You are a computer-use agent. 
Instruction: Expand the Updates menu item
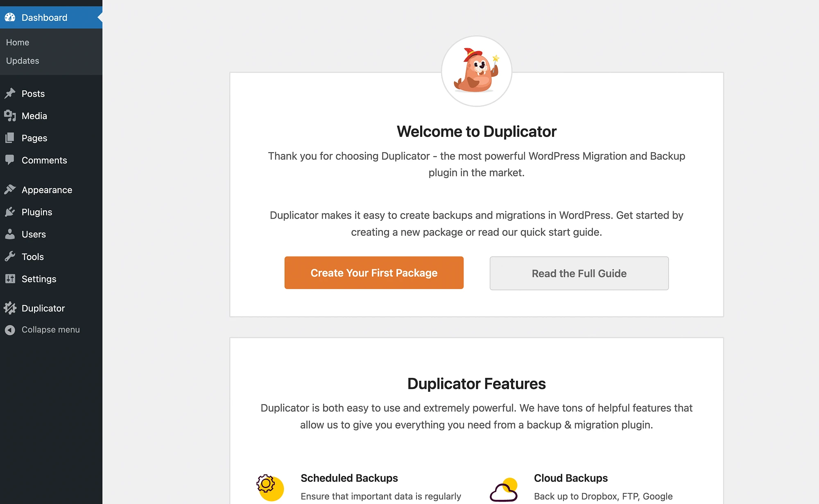click(22, 60)
